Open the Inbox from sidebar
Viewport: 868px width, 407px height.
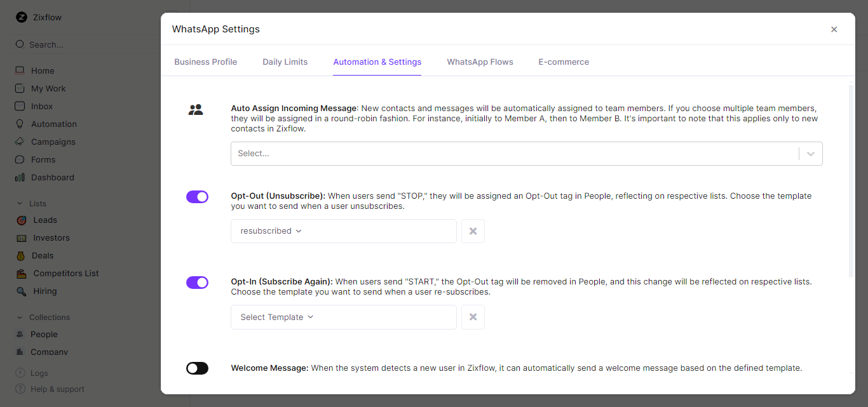click(x=43, y=106)
